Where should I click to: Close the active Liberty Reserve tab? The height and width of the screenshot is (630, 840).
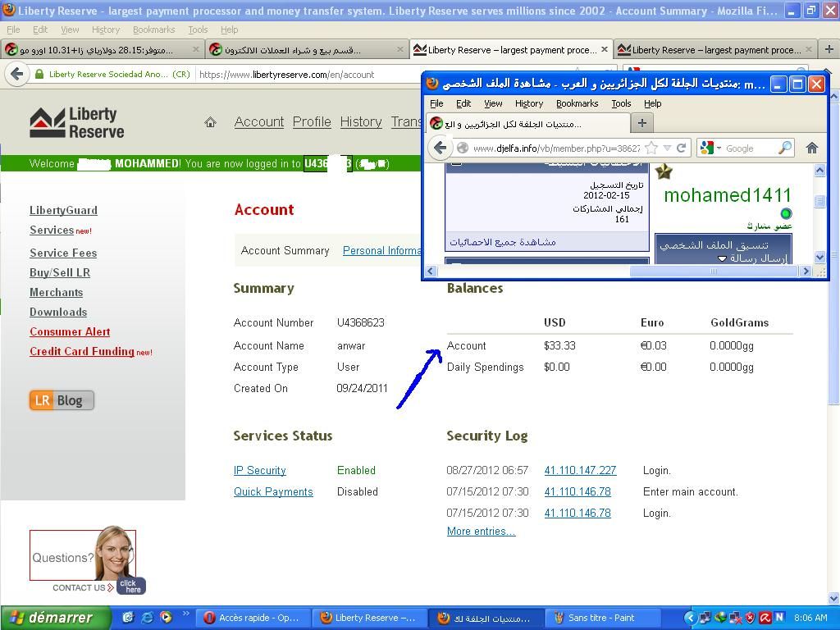tap(605, 49)
